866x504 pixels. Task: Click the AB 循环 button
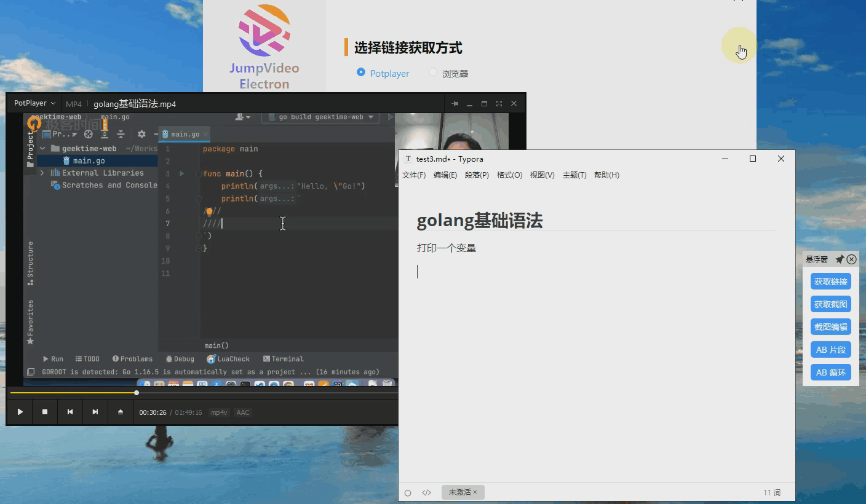[x=830, y=372]
